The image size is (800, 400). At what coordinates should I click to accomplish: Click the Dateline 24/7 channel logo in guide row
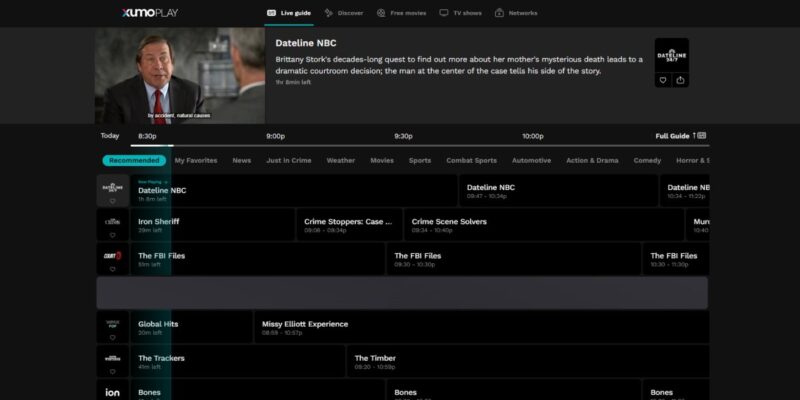113,187
